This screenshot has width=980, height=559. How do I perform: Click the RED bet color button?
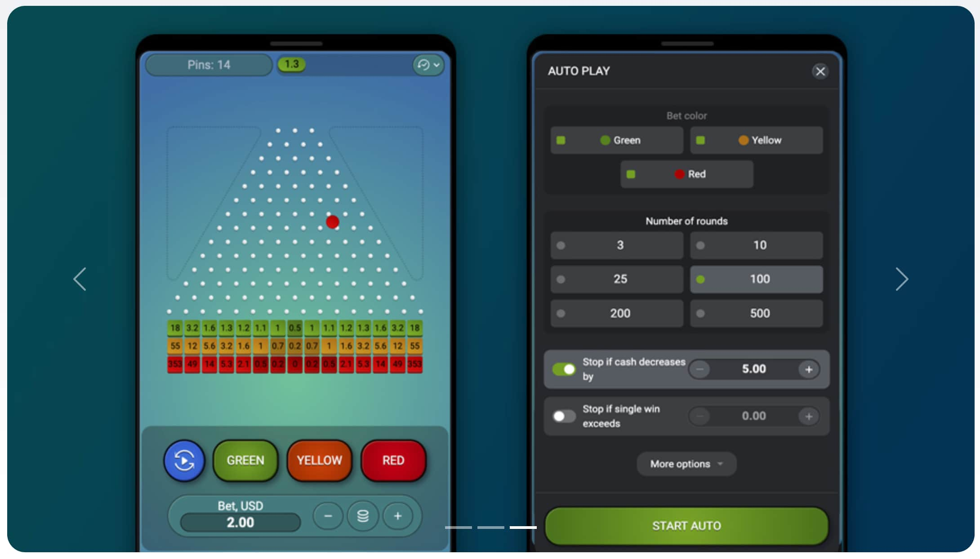(686, 173)
